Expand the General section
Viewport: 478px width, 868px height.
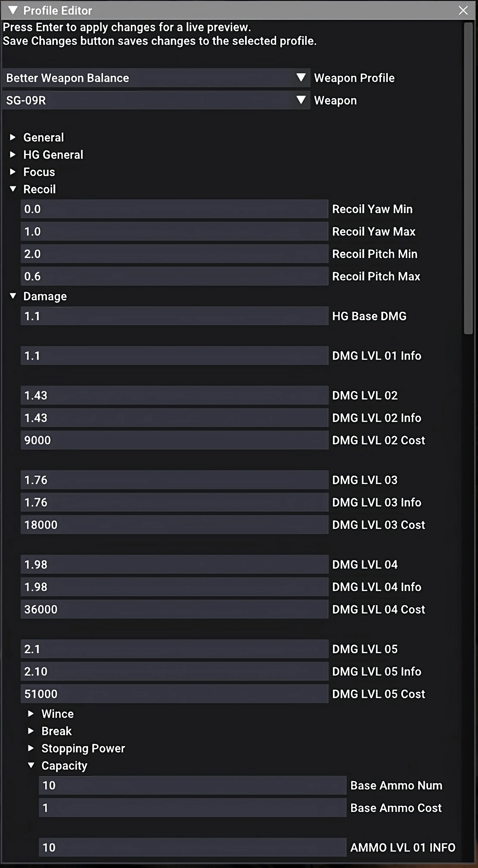coord(13,137)
